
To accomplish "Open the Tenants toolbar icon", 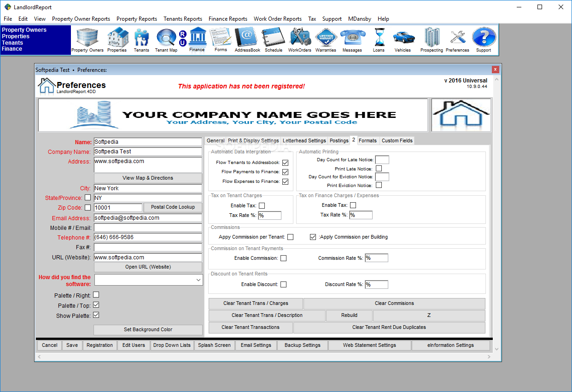I will point(141,40).
